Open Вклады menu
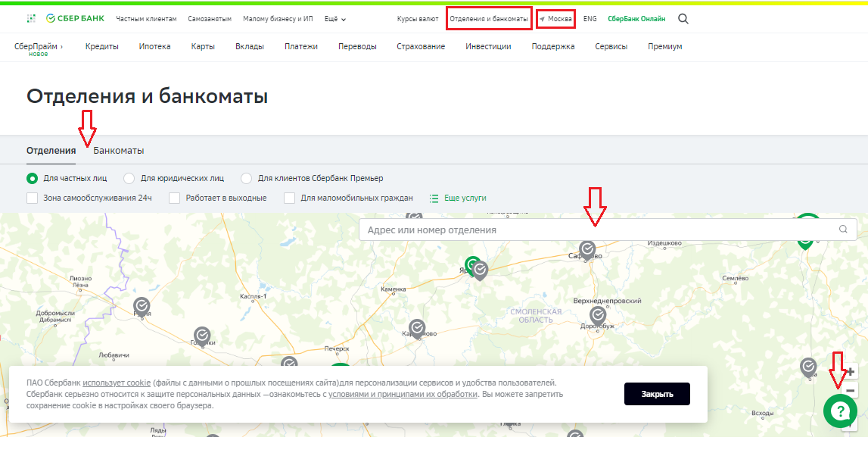 tap(249, 46)
